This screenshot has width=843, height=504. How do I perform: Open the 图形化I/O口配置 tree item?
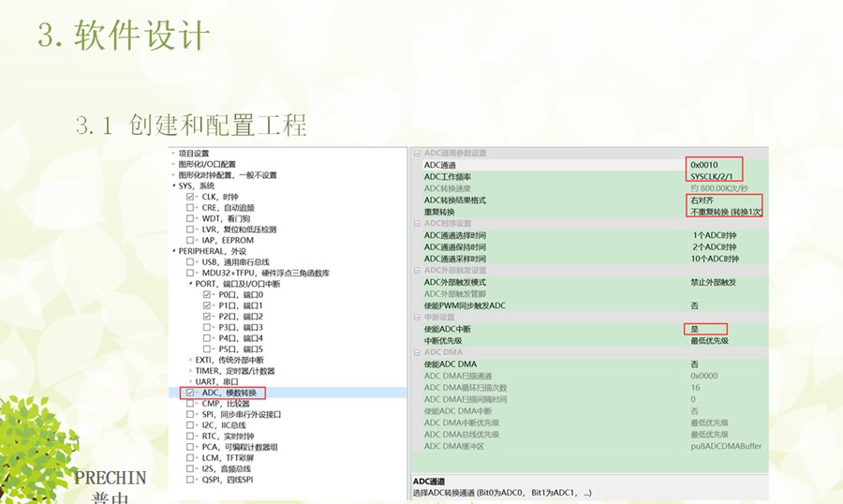[207, 164]
